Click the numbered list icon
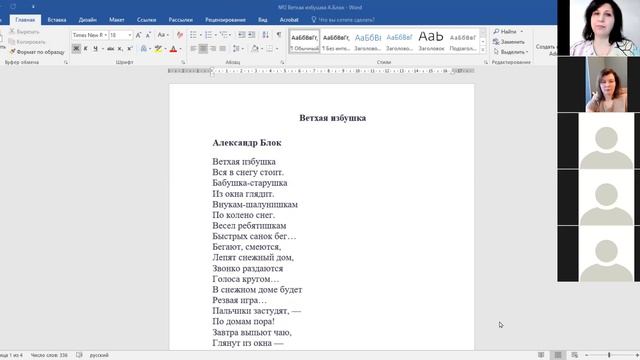Screen dimensions: 640x360 (208, 35)
